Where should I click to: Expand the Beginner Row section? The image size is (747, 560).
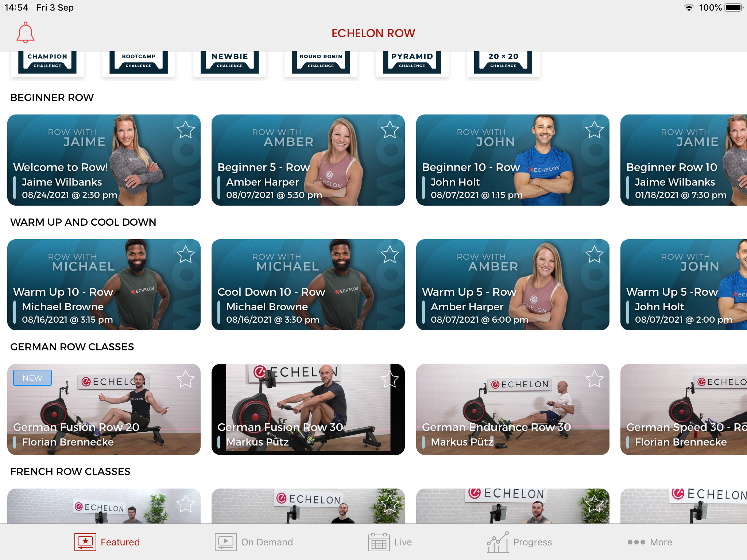tap(51, 97)
